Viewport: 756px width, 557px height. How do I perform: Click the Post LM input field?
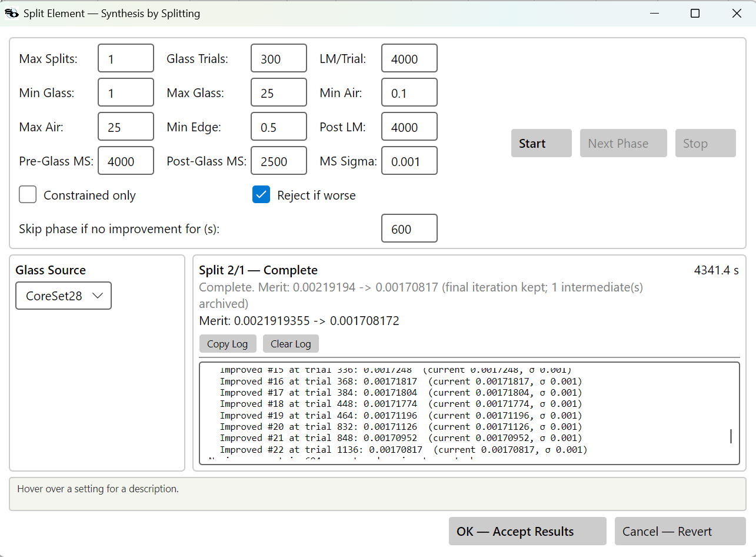click(x=409, y=127)
